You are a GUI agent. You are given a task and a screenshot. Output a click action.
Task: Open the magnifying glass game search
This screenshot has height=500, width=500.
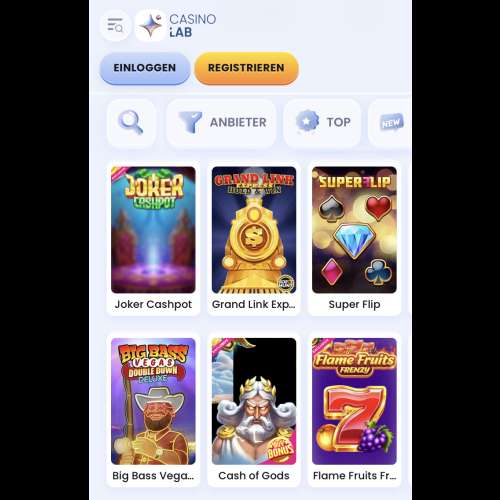131,122
